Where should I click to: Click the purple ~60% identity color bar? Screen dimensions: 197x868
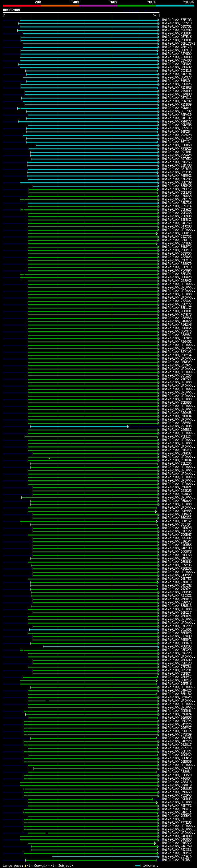(99, 6)
